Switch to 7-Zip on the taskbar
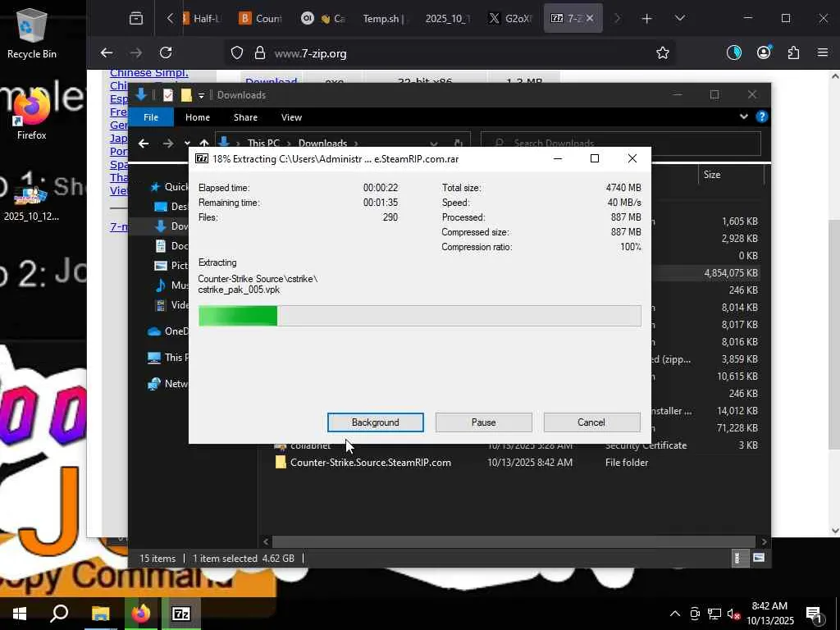Screen dimensions: 840x630 (x=181, y=614)
